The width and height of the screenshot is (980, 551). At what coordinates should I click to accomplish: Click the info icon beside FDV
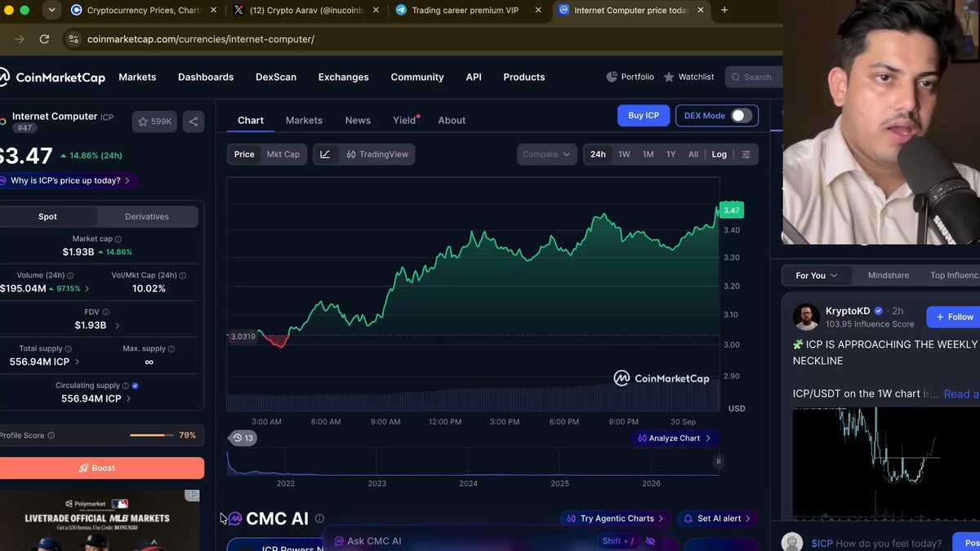(x=106, y=312)
